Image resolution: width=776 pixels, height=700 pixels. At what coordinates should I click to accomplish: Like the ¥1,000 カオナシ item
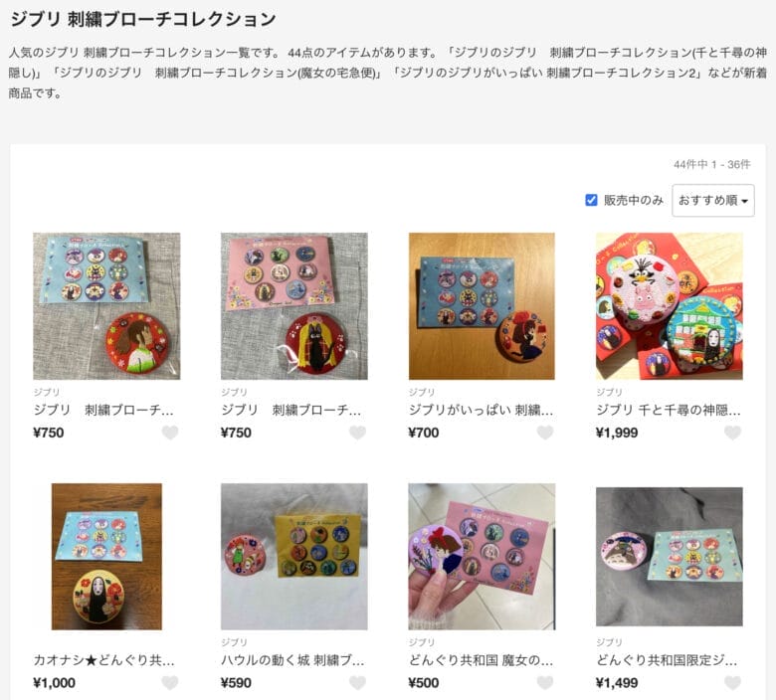(x=170, y=683)
